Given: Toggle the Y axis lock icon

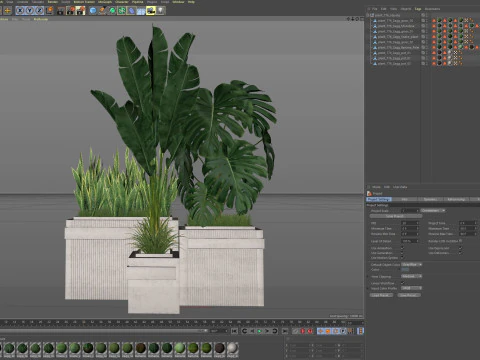Looking at the screenshot, I should point(30,11).
